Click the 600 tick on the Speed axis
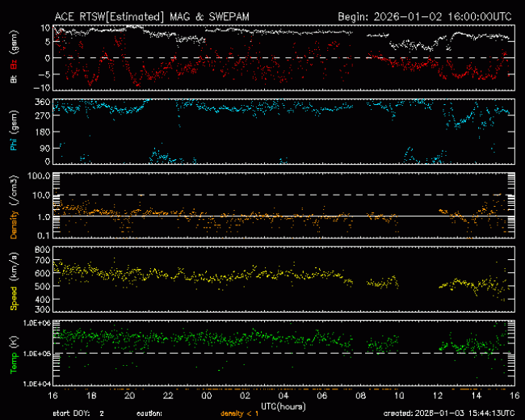Screen dimensions: 525x420 [43, 273]
